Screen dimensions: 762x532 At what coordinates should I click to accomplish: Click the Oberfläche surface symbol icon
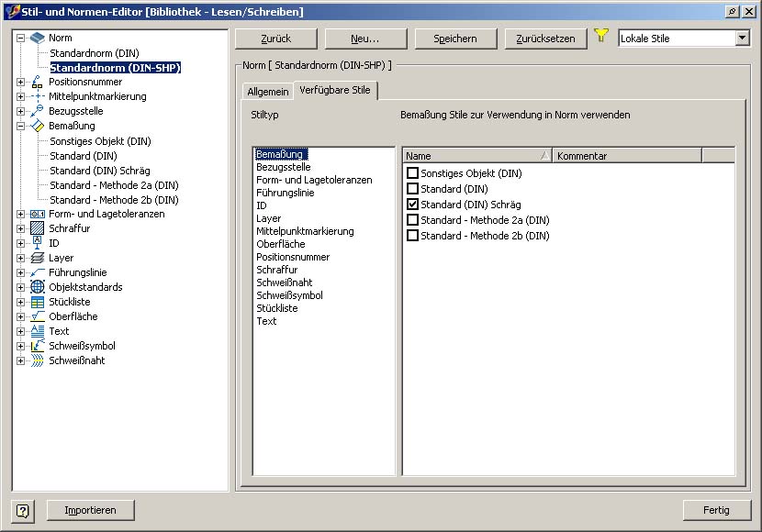38,316
